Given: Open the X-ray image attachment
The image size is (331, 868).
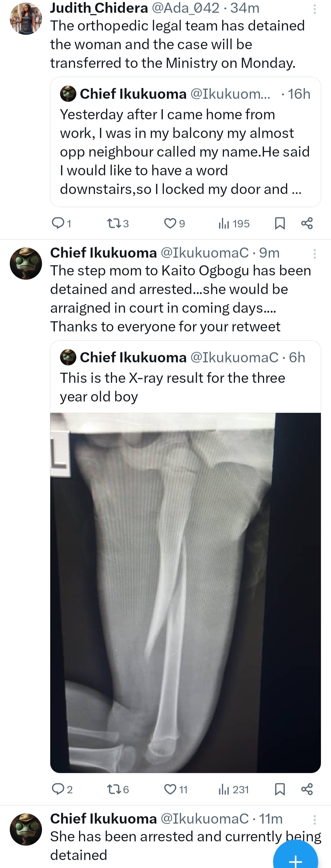Looking at the screenshot, I should tap(185, 593).
